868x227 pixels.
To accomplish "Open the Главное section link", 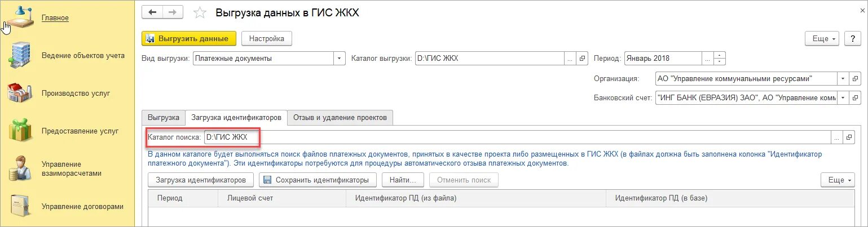I will pos(55,18).
